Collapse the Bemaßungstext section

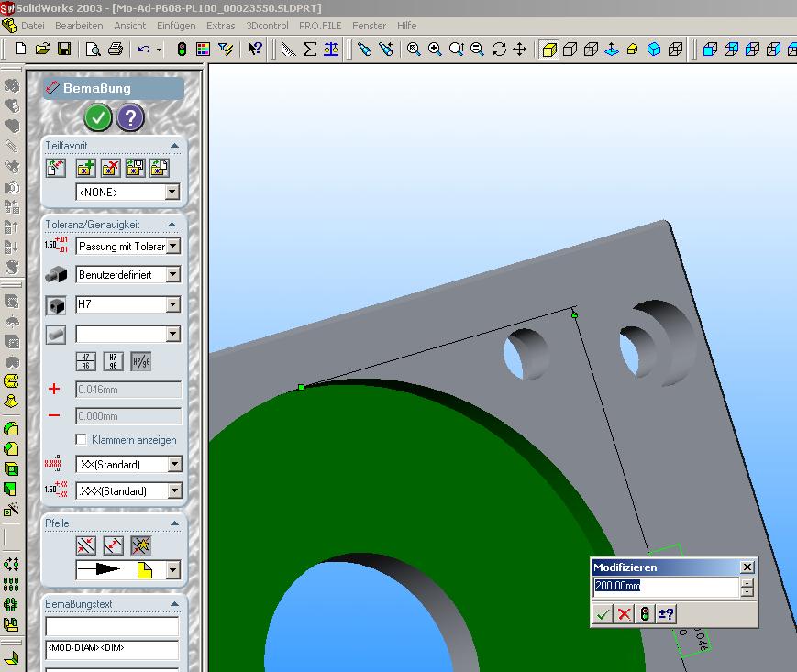coord(174,603)
